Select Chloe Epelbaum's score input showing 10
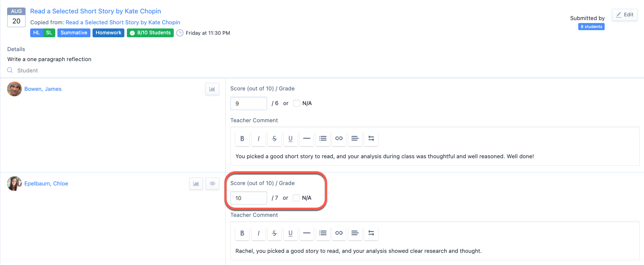 coord(248,198)
